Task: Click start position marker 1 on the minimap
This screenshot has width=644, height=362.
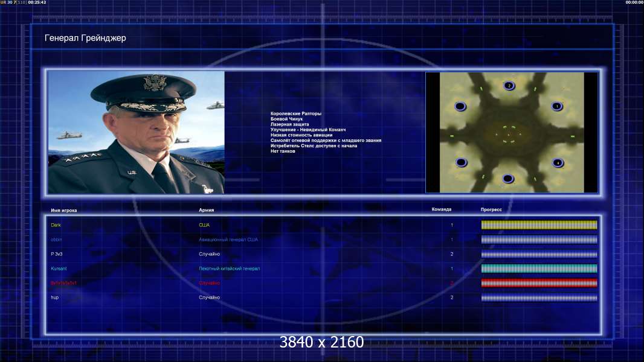Action: tap(556, 106)
